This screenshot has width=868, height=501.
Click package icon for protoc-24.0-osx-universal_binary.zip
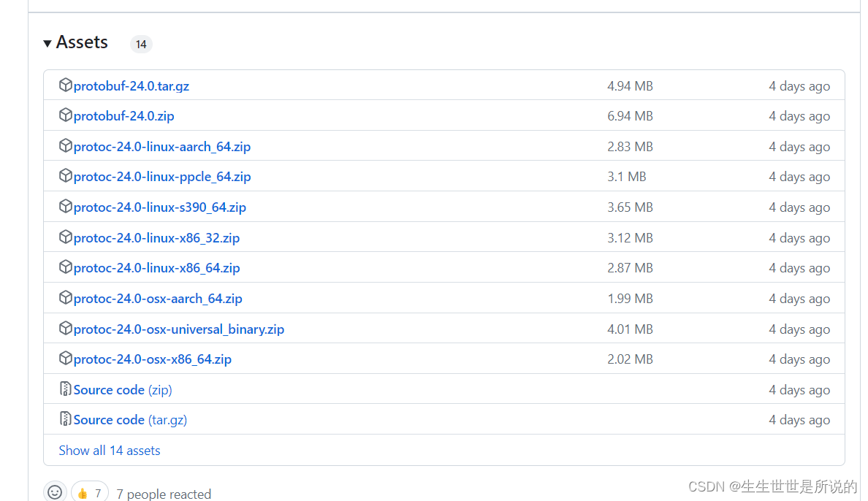pyautogui.click(x=65, y=328)
